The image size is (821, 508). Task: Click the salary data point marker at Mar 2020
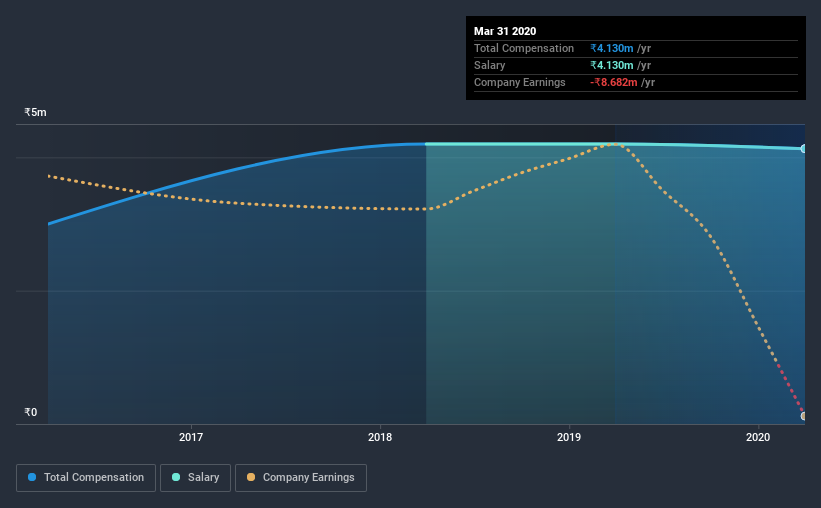[x=803, y=149]
